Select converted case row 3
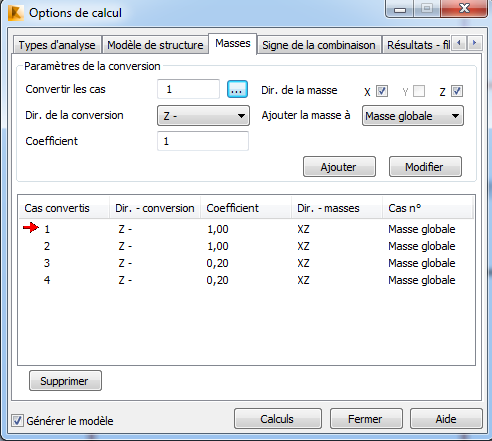Screen dimensions: 492x441 (x=246, y=263)
